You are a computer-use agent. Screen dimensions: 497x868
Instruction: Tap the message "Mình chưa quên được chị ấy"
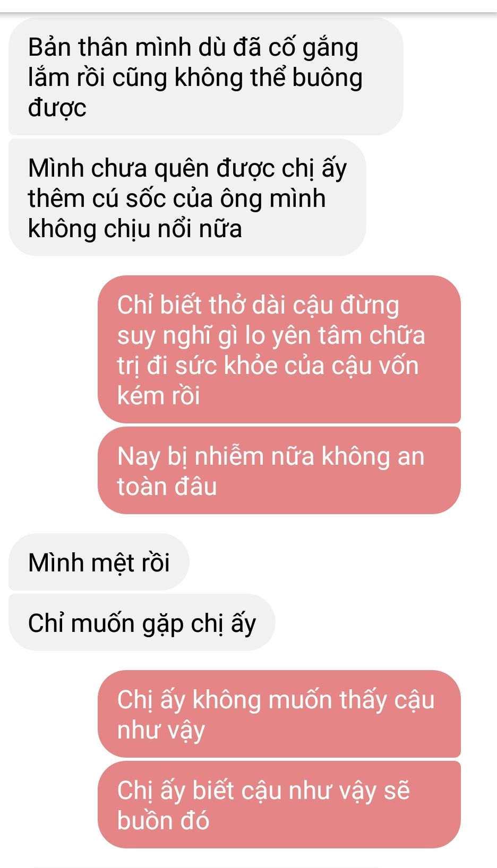click(x=187, y=197)
